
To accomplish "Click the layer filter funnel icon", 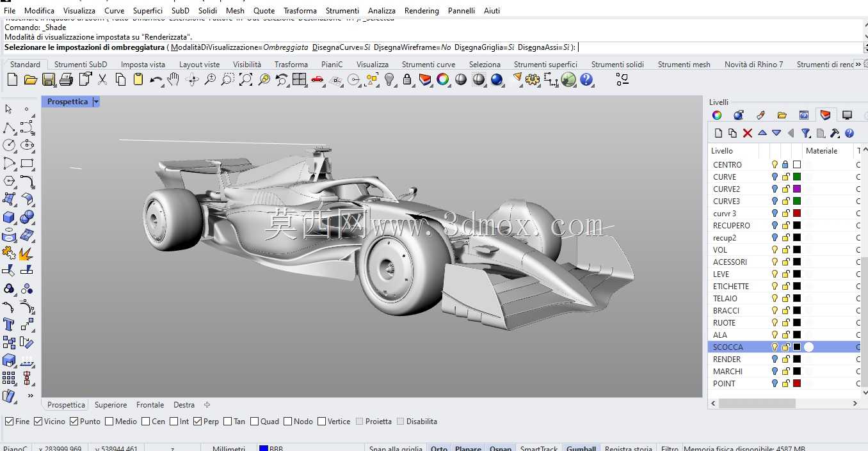I will click(x=806, y=133).
